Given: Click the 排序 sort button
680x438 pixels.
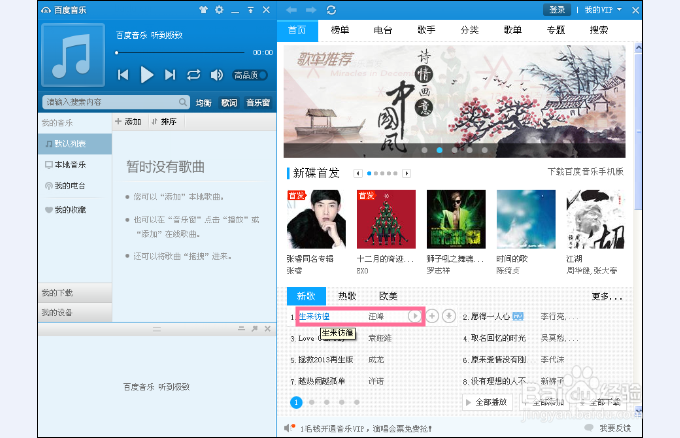Looking at the screenshot, I should click(x=164, y=122).
